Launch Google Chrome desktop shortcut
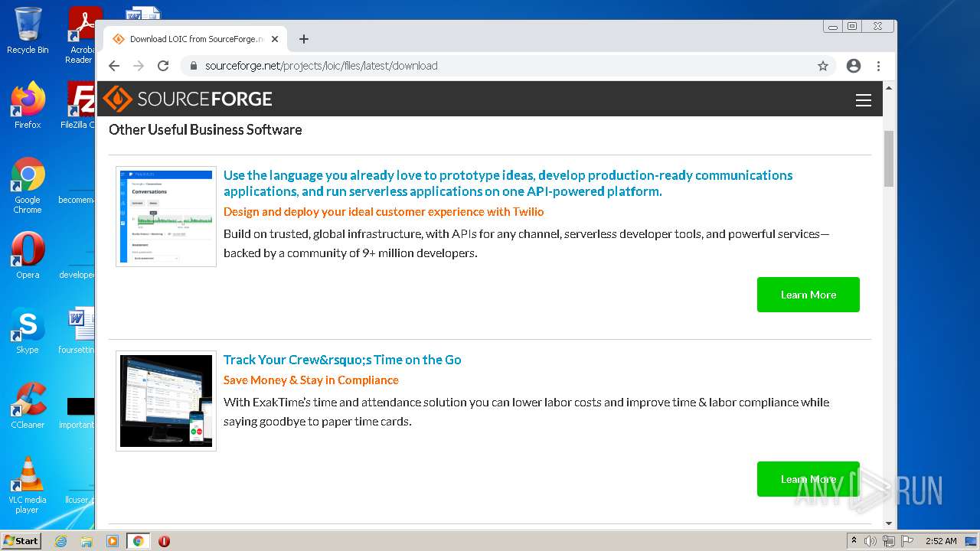The width and height of the screenshot is (980, 551). coord(28,185)
